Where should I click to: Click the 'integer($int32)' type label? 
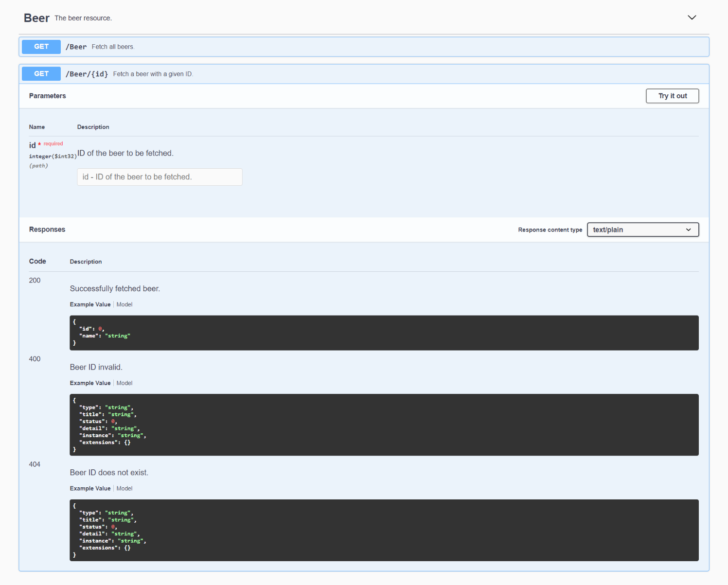[x=53, y=156]
